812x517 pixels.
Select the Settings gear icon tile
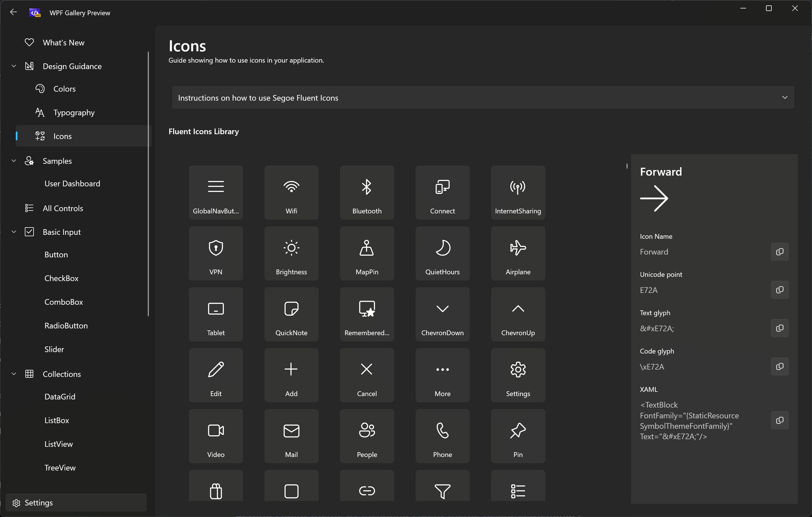[x=518, y=375]
